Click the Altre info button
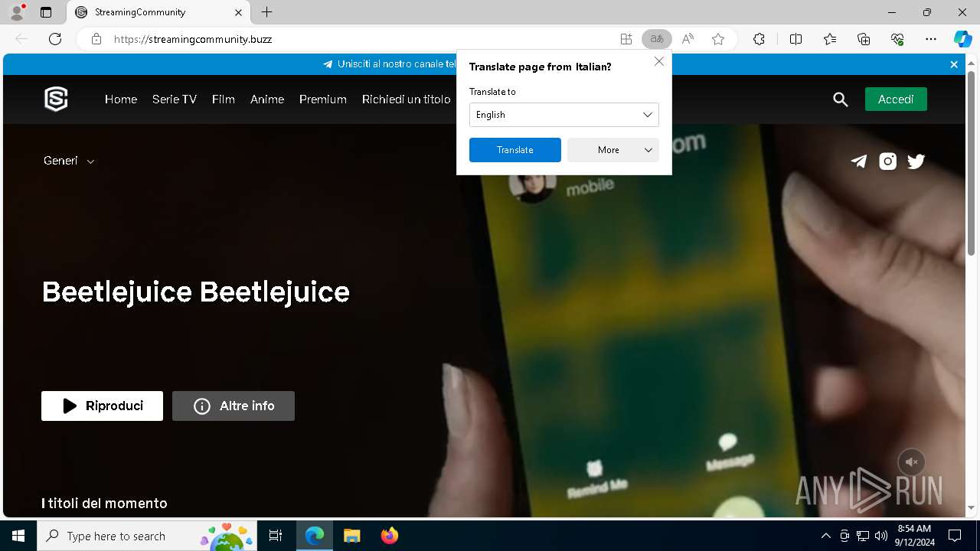Screen dimensions: 980x551 click(234, 406)
